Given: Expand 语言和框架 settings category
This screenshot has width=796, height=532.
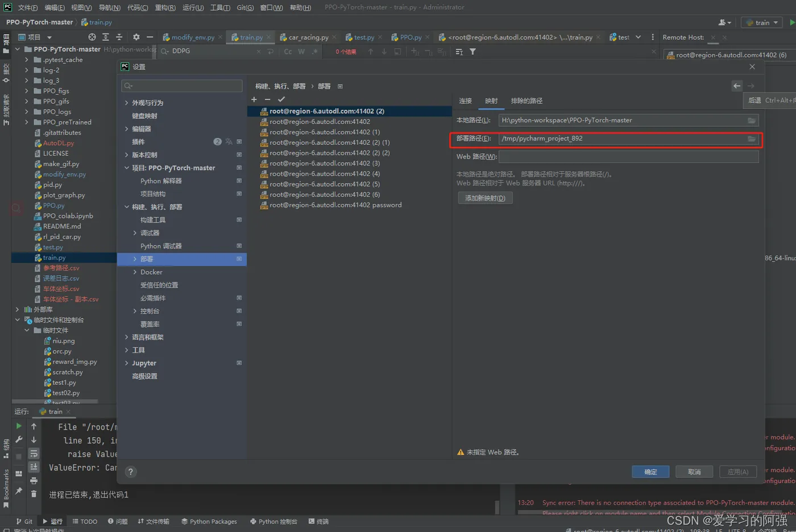Looking at the screenshot, I should coord(126,337).
